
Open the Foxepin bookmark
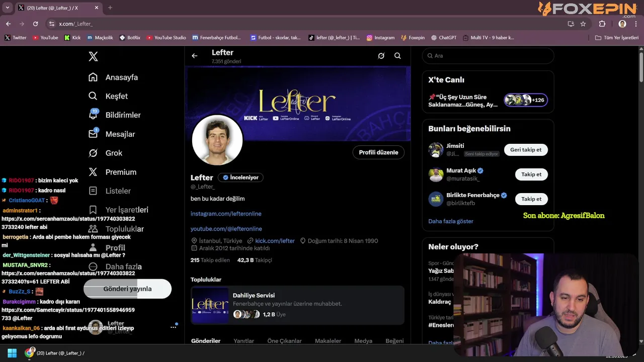[x=413, y=38]
